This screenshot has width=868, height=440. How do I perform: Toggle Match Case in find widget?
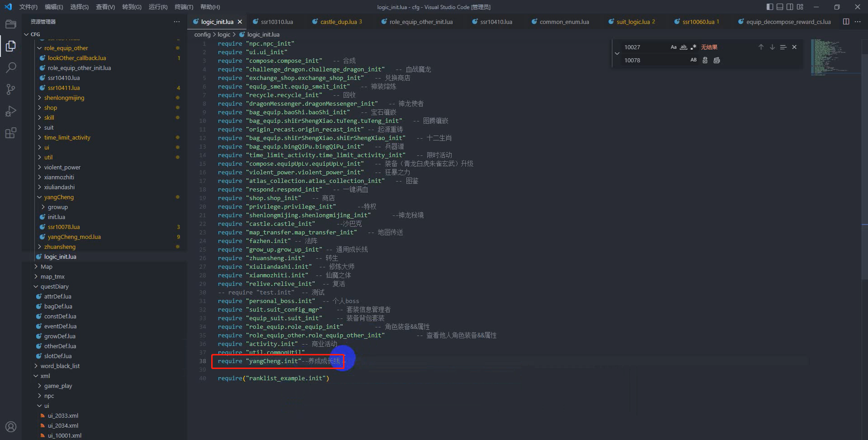point(673,47)
